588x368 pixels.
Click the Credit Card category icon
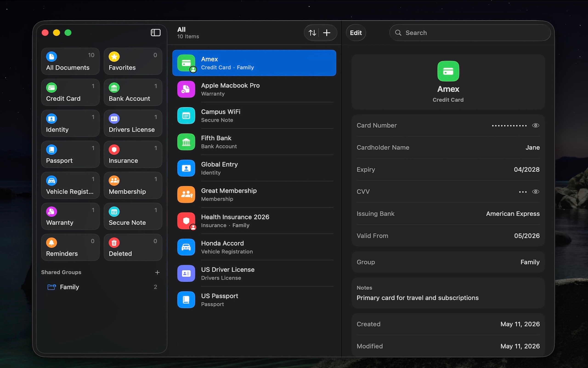tap(51, 88)
